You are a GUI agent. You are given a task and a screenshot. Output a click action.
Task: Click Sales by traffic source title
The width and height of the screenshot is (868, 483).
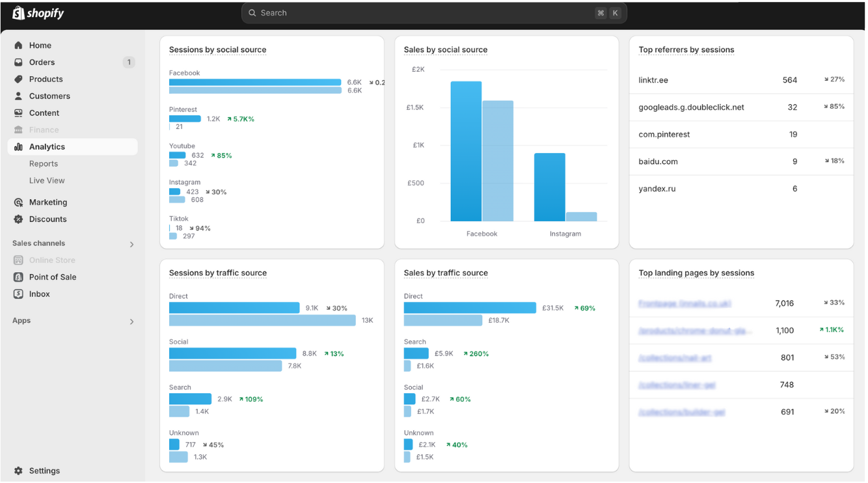(446, 273)
